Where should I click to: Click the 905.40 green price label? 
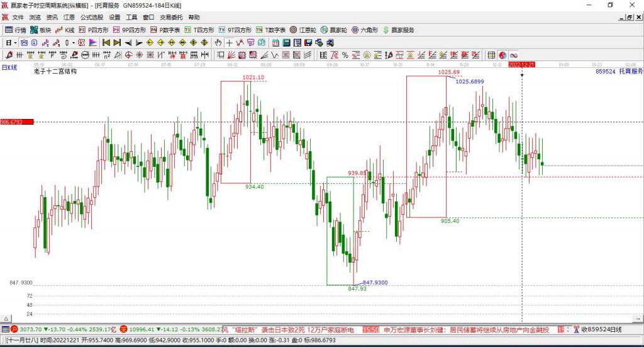450,221
